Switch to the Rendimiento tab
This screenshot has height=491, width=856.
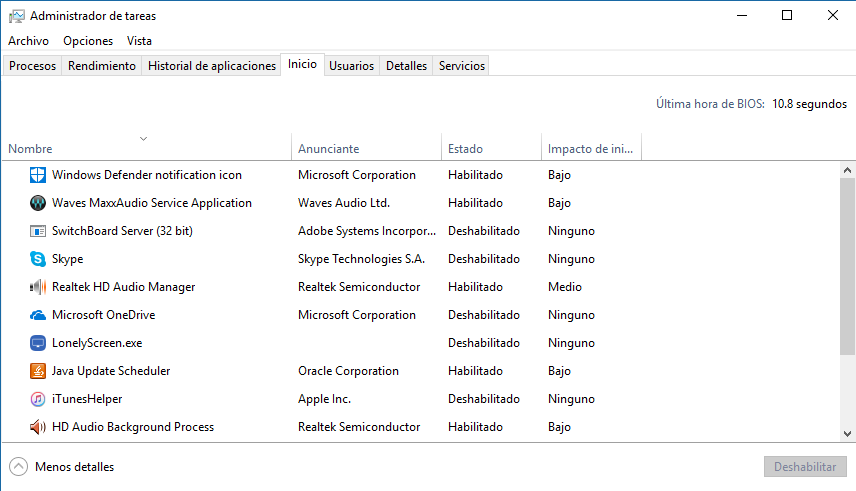pos(102,66)
